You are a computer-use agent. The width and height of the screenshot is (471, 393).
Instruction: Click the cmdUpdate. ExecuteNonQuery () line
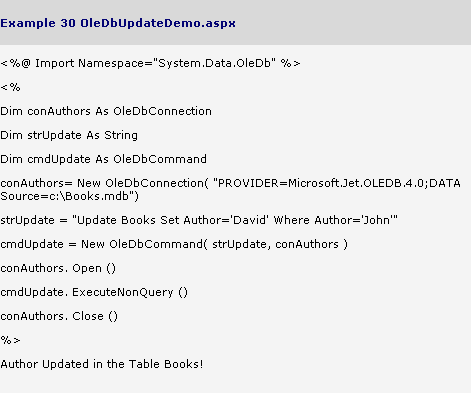pos(94,292)
